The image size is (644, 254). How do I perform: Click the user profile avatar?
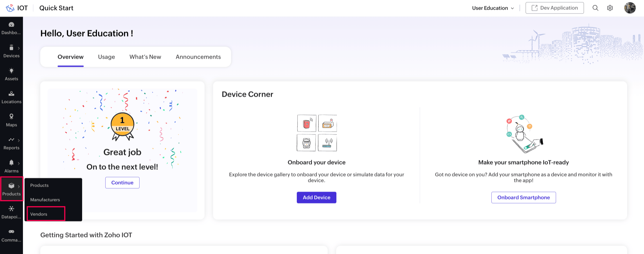click(x=630, y=8)
